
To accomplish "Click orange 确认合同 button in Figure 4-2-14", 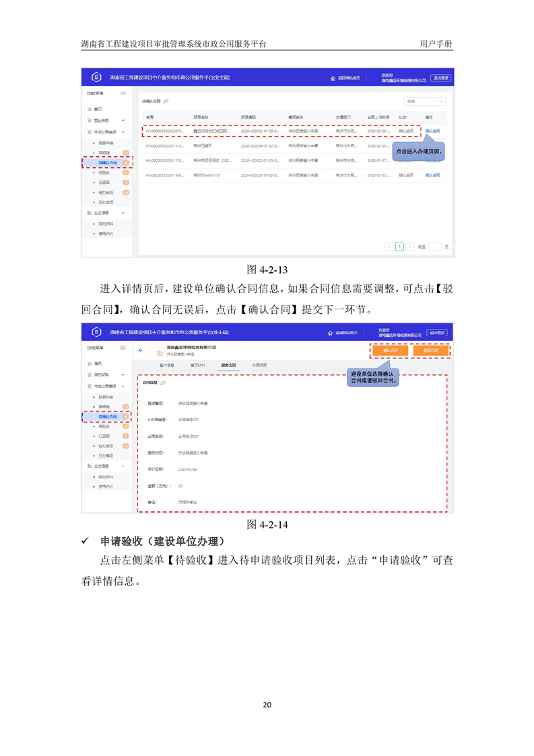I will tap(391, 350).
